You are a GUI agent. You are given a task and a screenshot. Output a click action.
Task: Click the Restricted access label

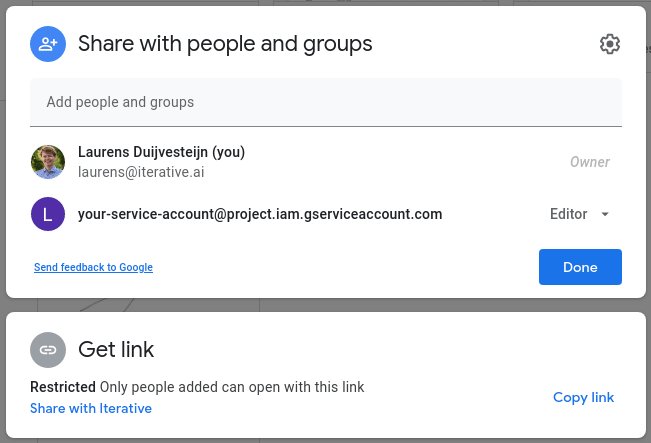click(62, 387)
